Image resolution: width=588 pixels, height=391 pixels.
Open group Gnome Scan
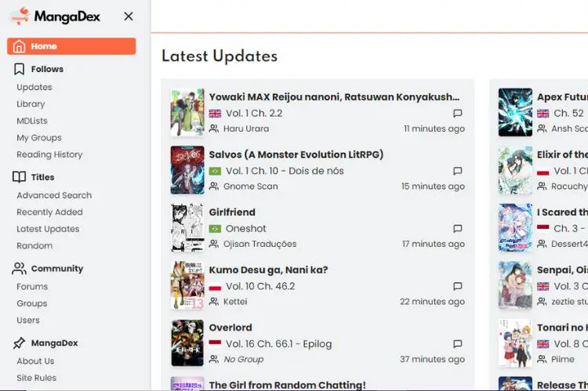[x=251, y=186]
